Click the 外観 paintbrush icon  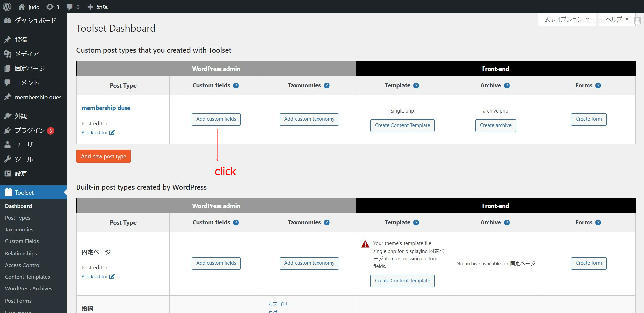click(x=8, y=116)
